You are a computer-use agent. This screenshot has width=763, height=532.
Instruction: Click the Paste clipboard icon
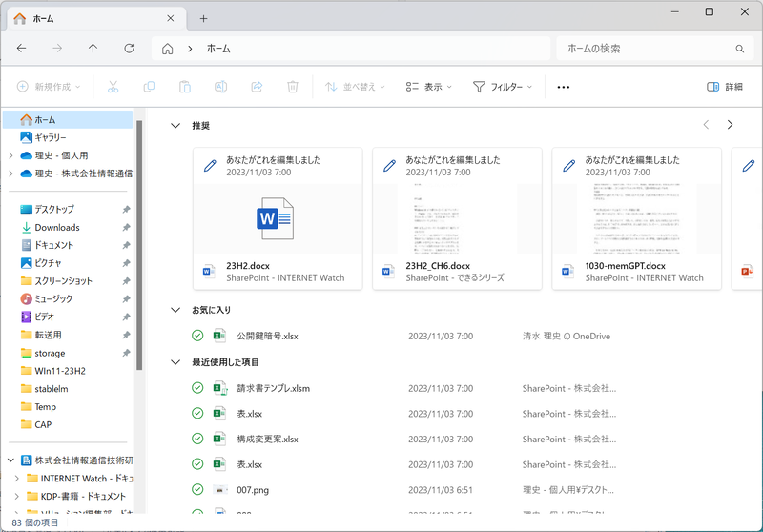(x=185, y=87)
